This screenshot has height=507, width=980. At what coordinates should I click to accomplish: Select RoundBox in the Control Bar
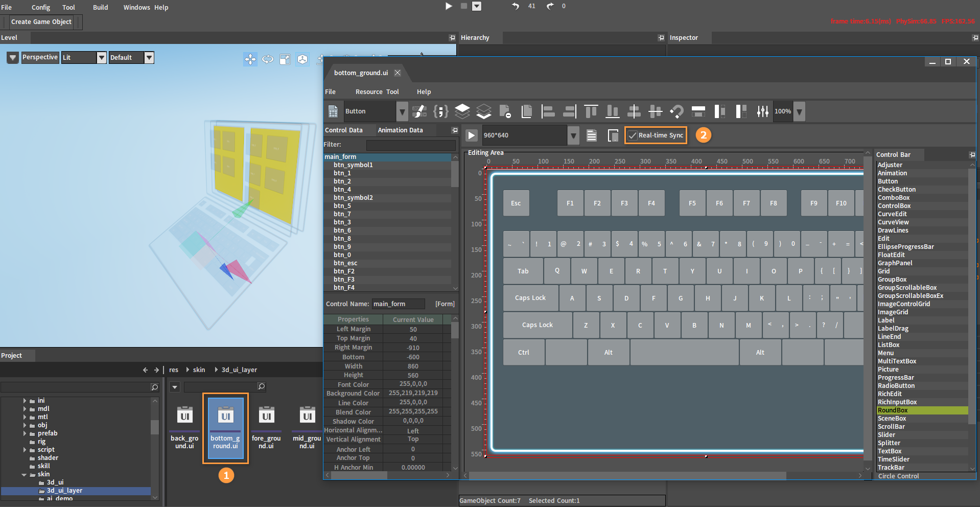tap(922, 410)
